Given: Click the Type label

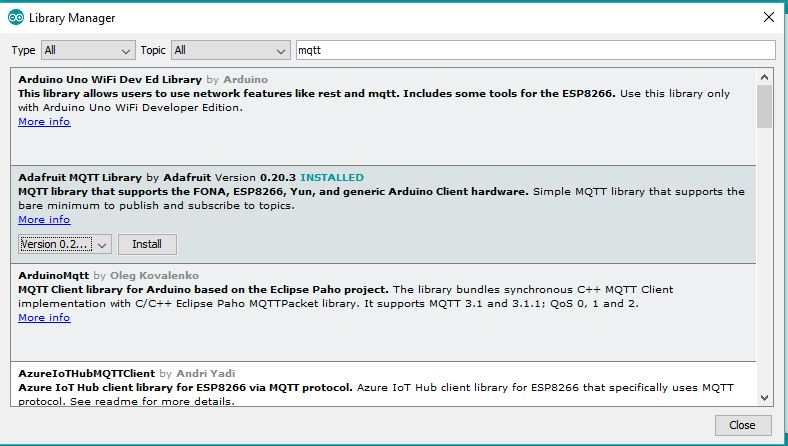Looking at the screenshot, I should tap(24, 50).
